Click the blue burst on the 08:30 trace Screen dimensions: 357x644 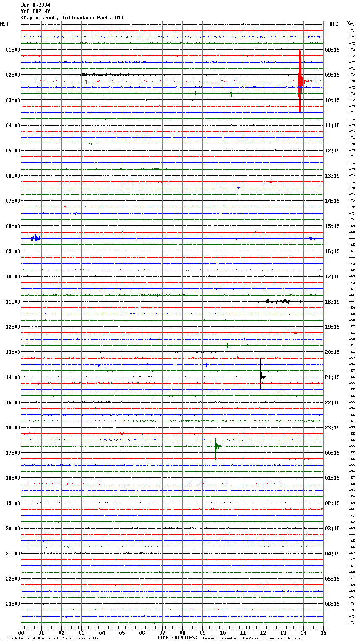click(x=37, y=238)
